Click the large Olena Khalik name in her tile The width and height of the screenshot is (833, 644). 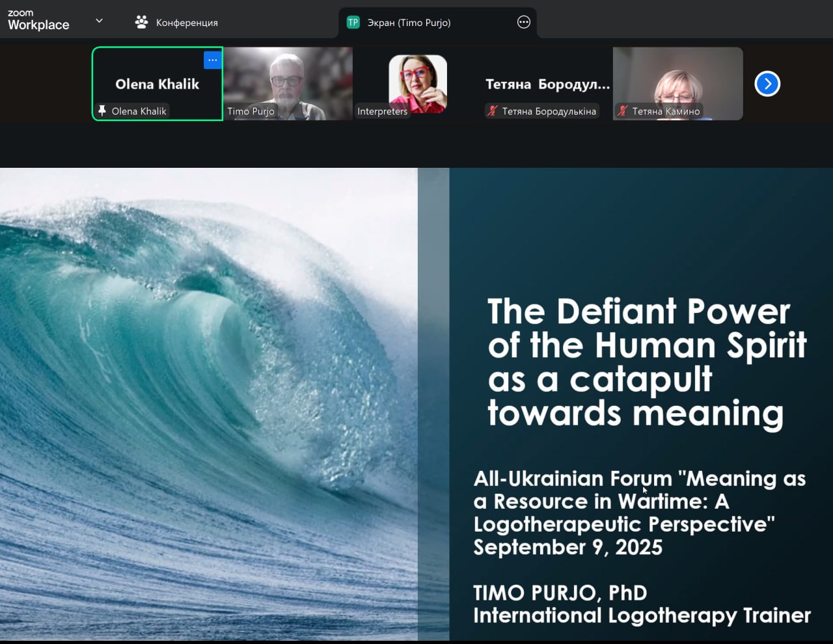click(157, 84)
